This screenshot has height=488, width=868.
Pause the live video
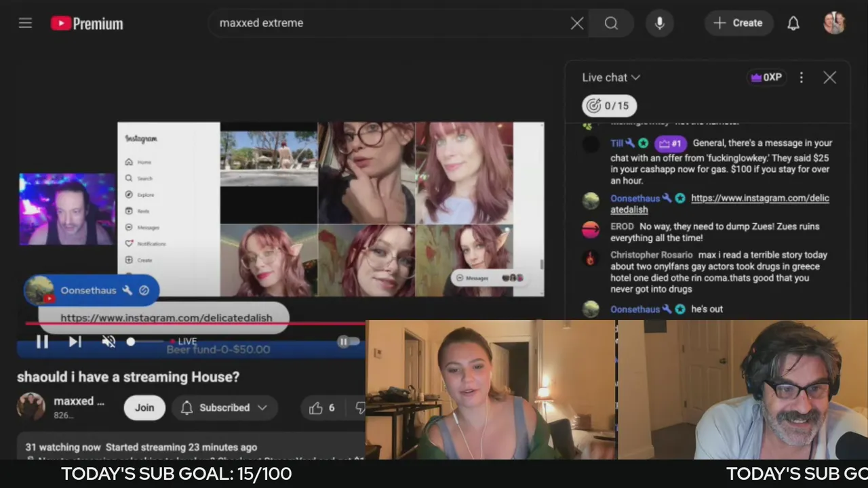pos(42,342)
